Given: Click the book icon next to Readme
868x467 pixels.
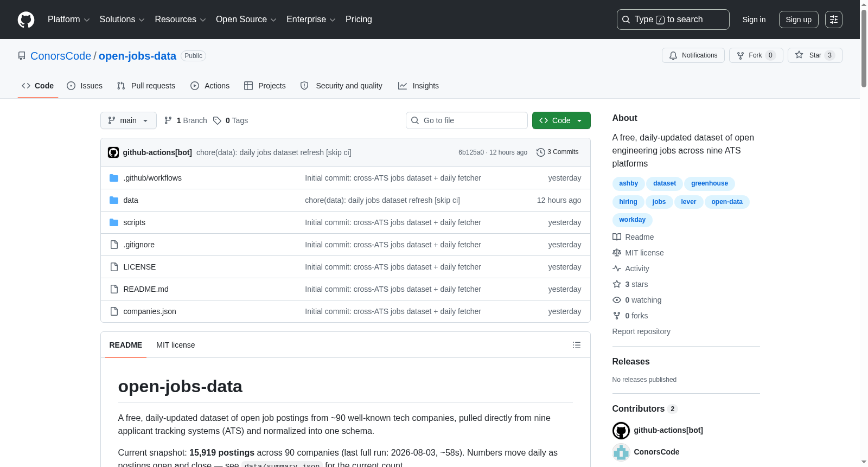Looking at the screenshot, I should (x=617, y=237).
